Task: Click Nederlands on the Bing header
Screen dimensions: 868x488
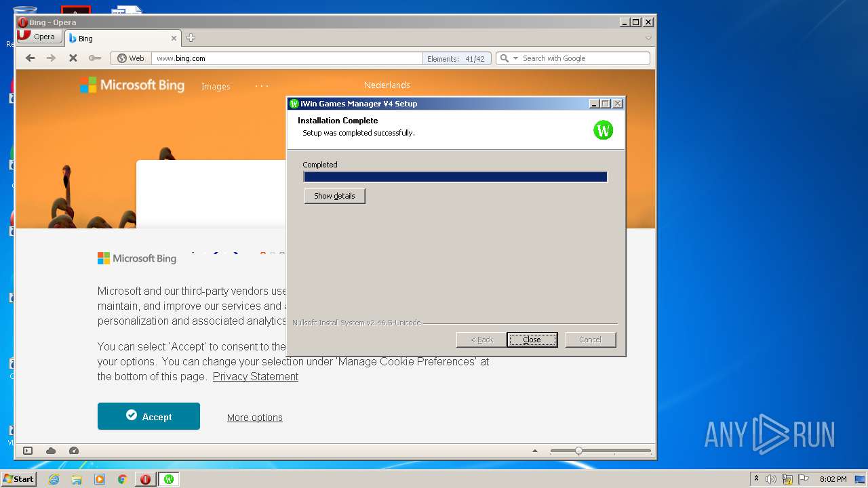Action: click(x=387, y=85)
